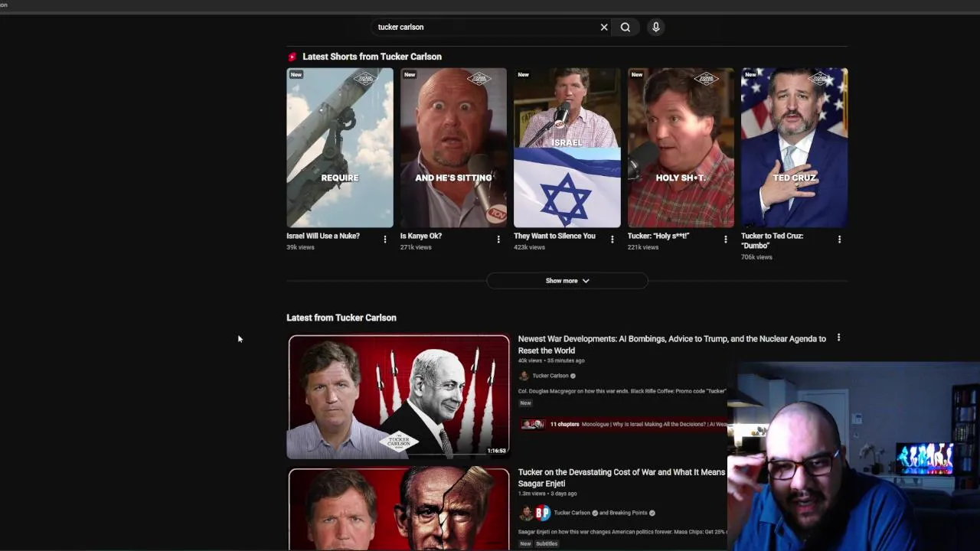Click '1:16:53' duration badge on first video
This screenshot has width=980, height=551.
pos(496,451)
